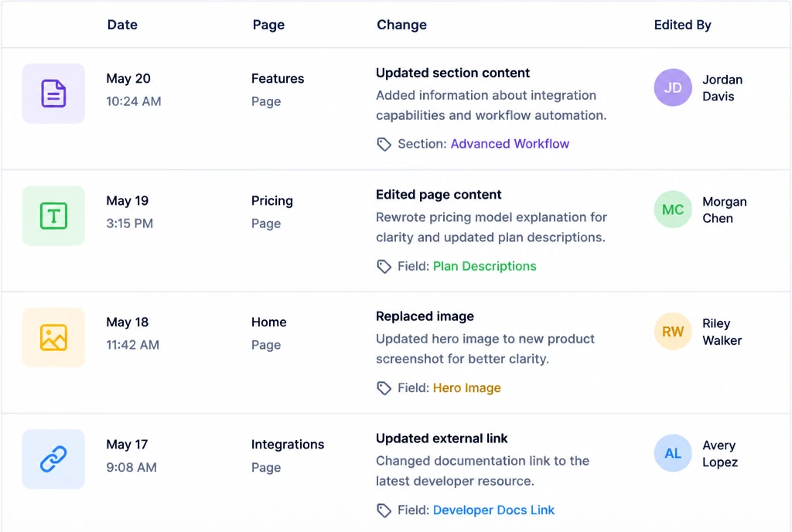Screen dimensions: 792x532
Task: Click the name Avery Lopez
Action: (x=720, y=454)
